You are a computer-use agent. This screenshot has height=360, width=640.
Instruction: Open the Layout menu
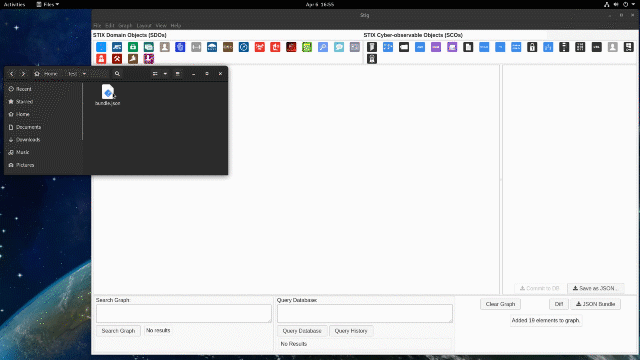coord(144,25)
